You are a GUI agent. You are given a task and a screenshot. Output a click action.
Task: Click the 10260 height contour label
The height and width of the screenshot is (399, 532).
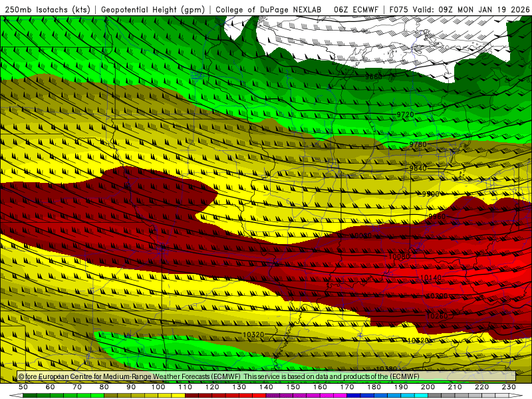pos(437,317)
